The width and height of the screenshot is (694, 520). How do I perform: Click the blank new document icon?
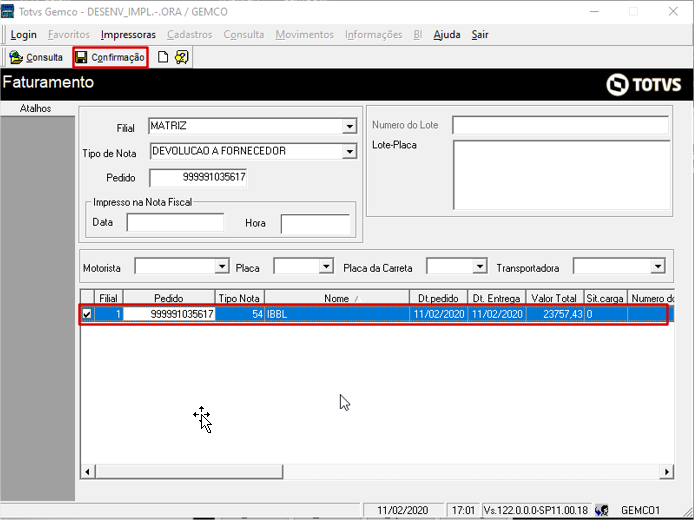163,57
